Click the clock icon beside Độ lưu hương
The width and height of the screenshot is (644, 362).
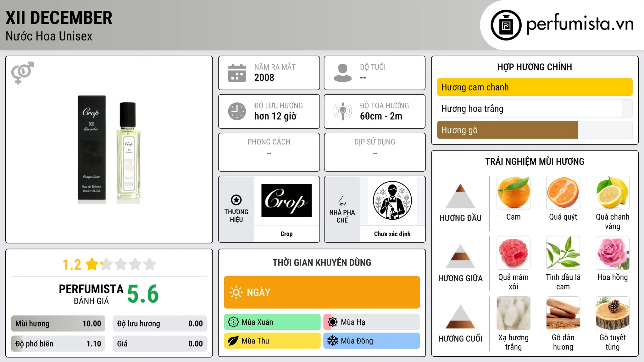(237, 111)
